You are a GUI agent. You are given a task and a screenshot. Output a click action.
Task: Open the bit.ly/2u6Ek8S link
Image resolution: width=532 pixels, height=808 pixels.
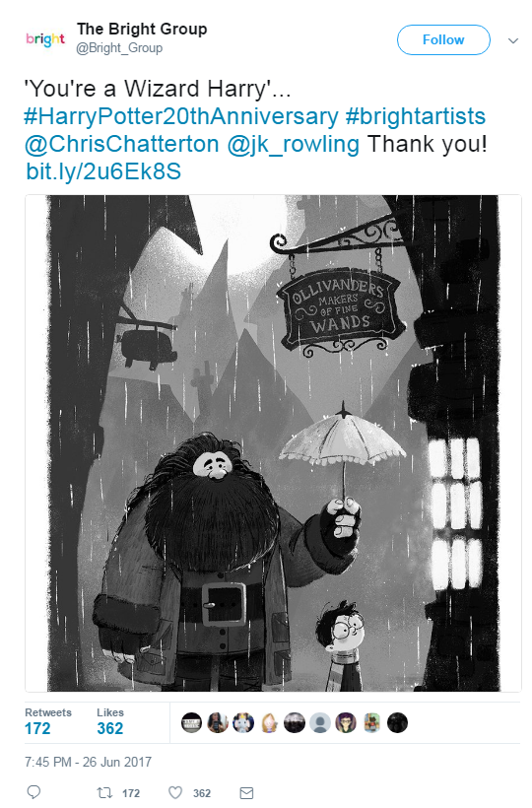tap(103, 171)
